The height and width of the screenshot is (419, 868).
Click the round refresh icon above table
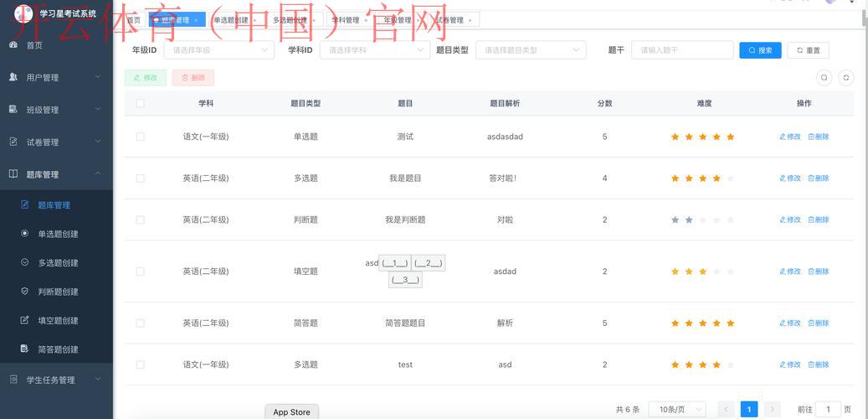846,78
